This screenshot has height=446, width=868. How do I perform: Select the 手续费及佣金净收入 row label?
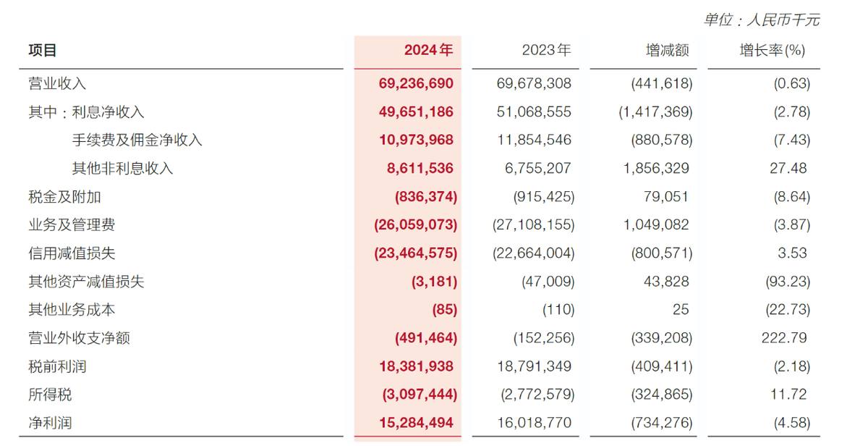click(x=137, y=140)
